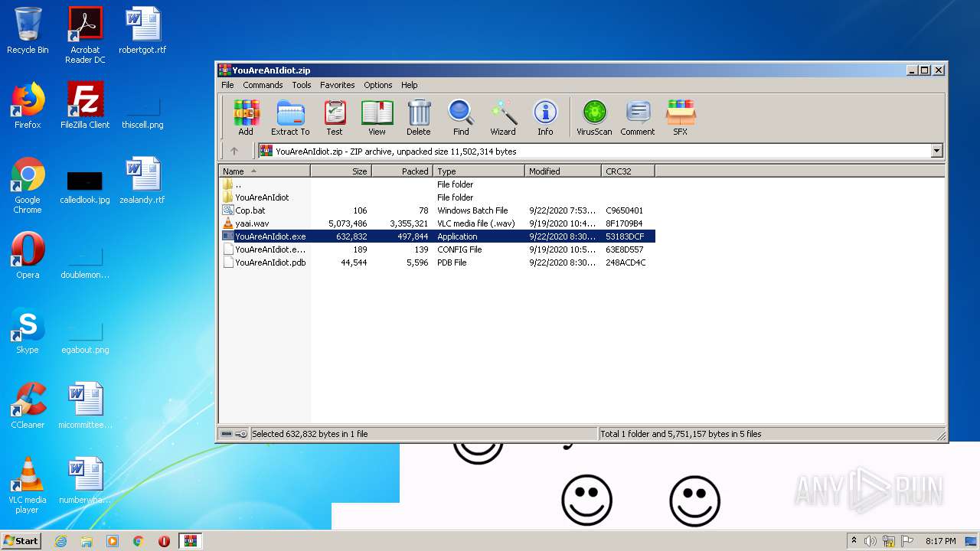Select zealandy.rtf on the desktop
The image size is (980, 551).
click(142, 181)
